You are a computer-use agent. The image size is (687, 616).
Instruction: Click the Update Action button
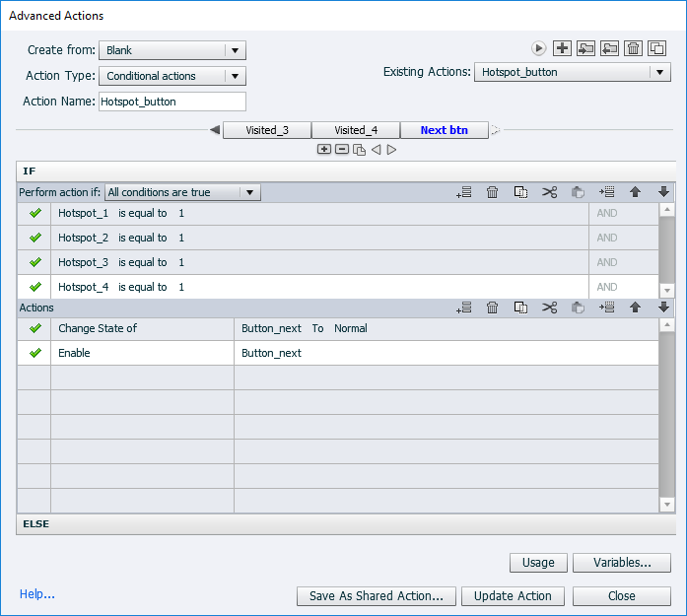click(513, 596)
